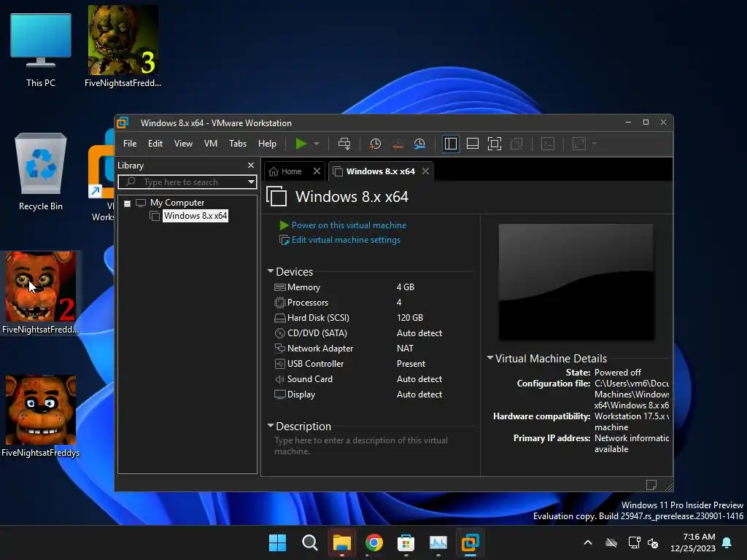The image size is (747, 560).
Task: Click the Revert to snapshot toolbar icon
Action: (398, 144)
